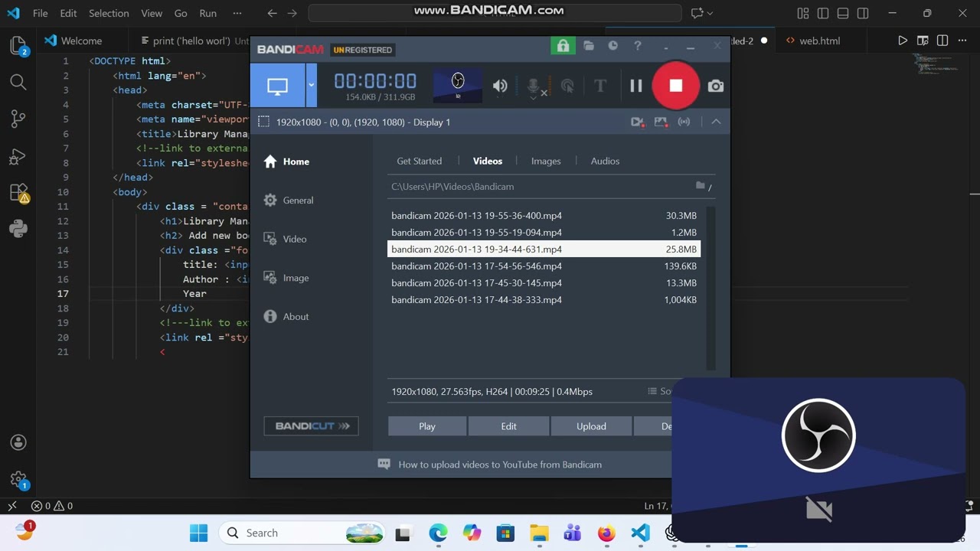This screenshot has width=980, height=551.
Task: Toggle the text overlay T icon
Action: (x=600, y=86)
